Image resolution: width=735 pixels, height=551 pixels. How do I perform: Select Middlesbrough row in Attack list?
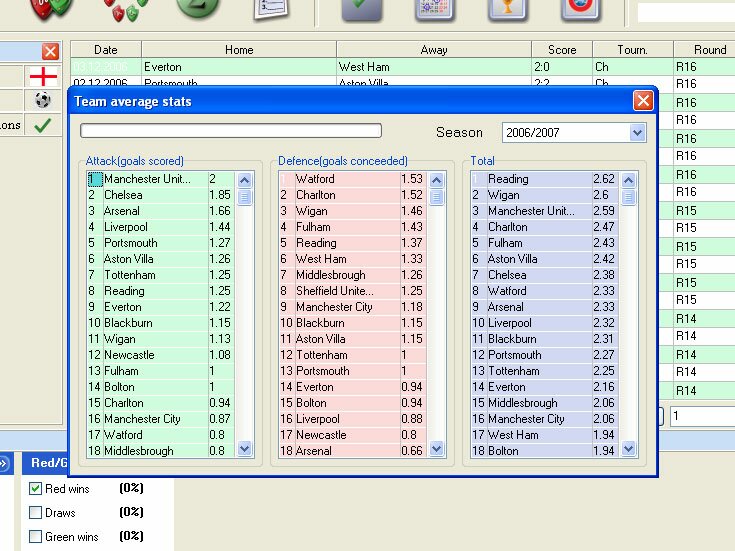161,451
